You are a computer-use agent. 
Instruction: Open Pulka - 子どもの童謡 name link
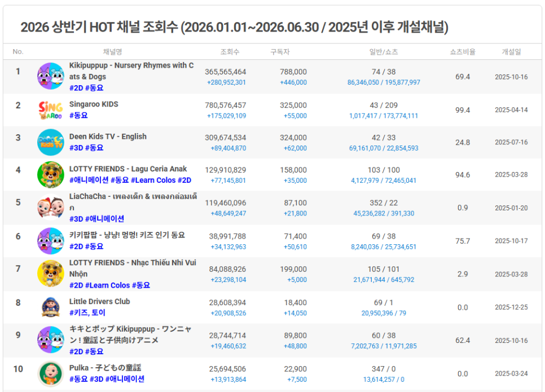pyautogui.click(x=105, y=368)
